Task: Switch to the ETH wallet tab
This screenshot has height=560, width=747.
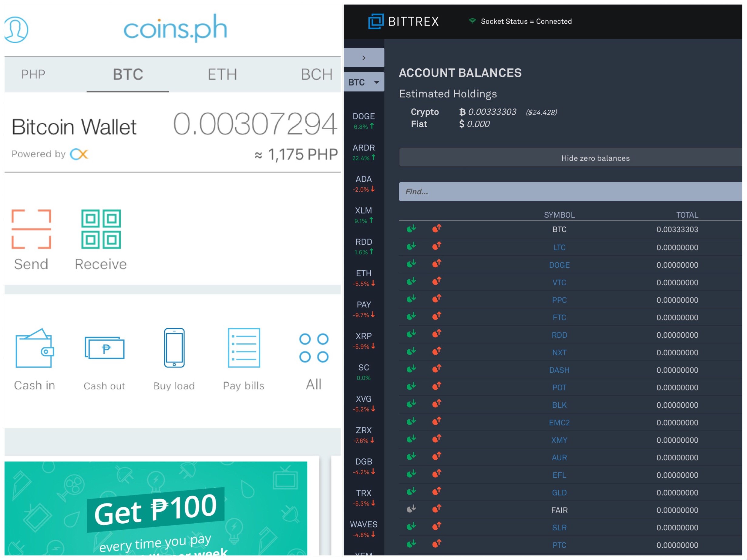Action: 222,74
